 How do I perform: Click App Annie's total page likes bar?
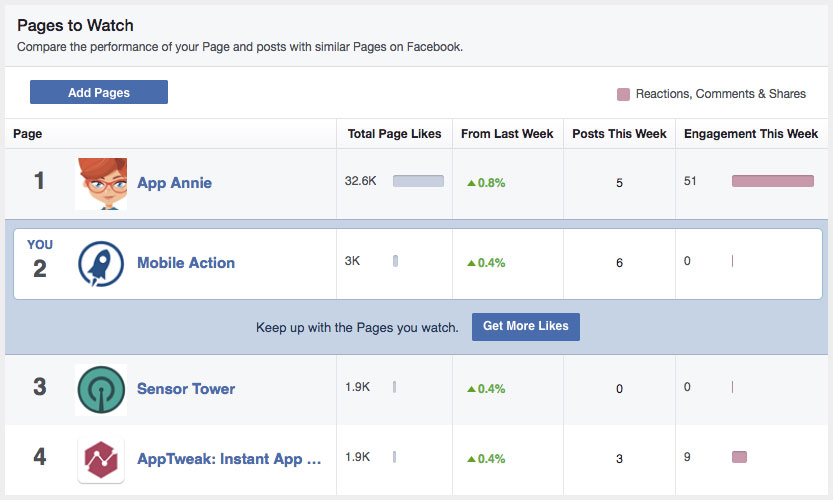pos(418,181)
